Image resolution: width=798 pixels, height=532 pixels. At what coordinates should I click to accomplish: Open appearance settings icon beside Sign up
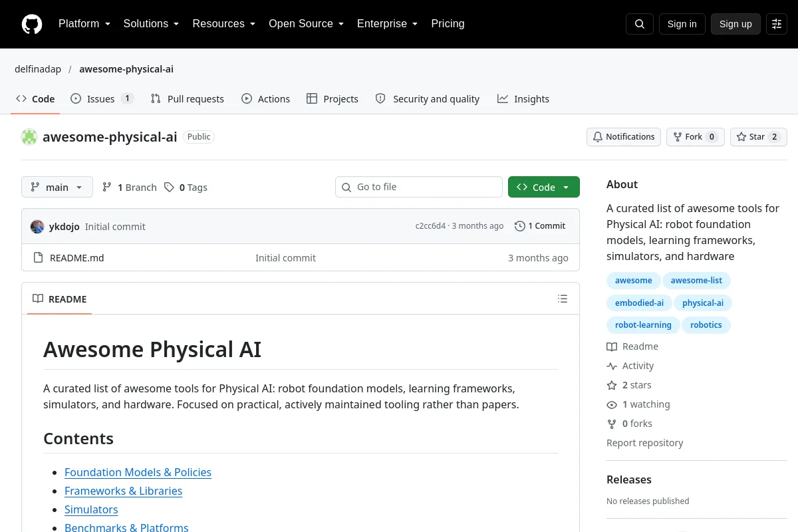click(777, 24)
